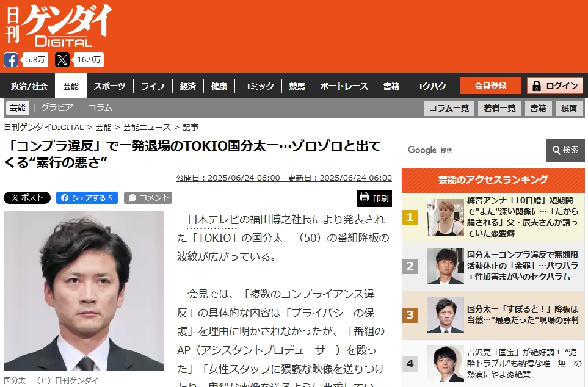Go to 芸能 breadcrumb link
Image resolution: width=588 pixels, height=387 pixels.
click(x=104, y=128)
